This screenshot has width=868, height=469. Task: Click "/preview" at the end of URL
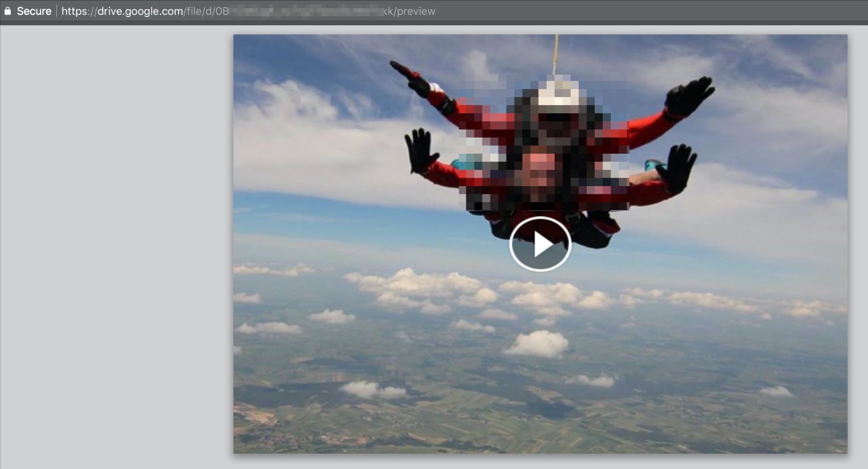click(x=414, y=11)
